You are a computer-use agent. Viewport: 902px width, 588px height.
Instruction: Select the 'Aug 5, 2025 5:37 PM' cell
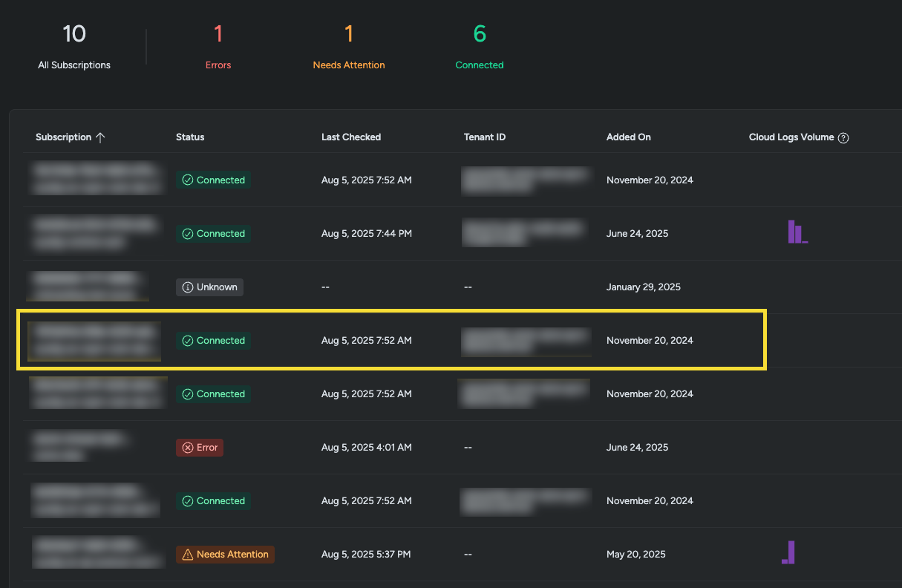(x=366, y=555)
